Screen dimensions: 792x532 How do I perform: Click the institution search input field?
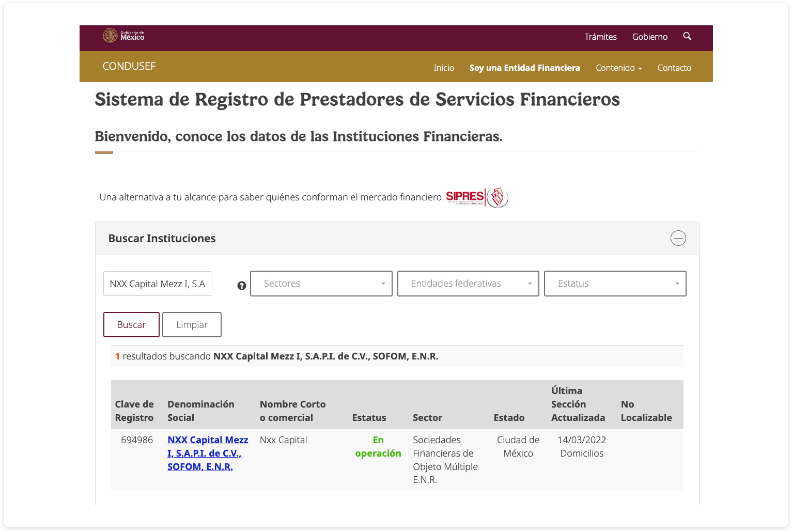pos(158,283)
